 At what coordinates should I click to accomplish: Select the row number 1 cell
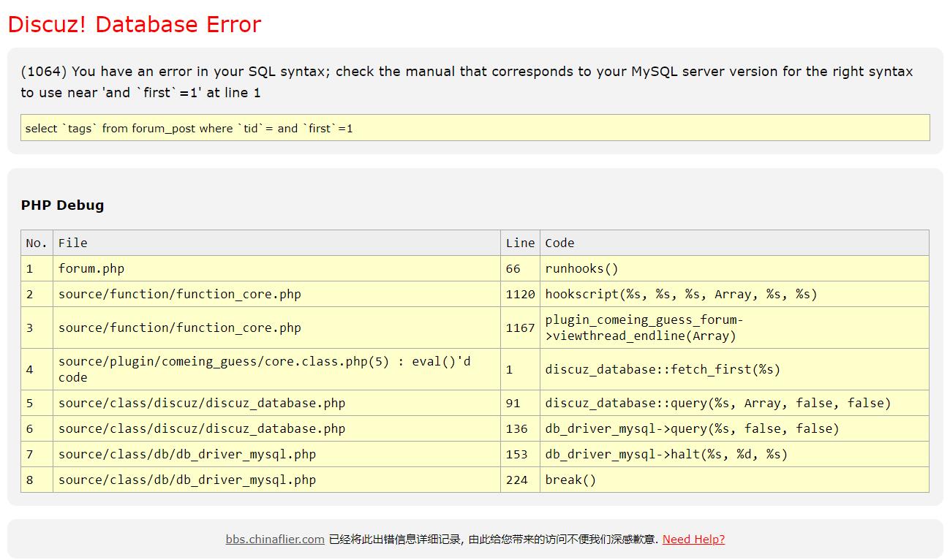pos(37,268)
